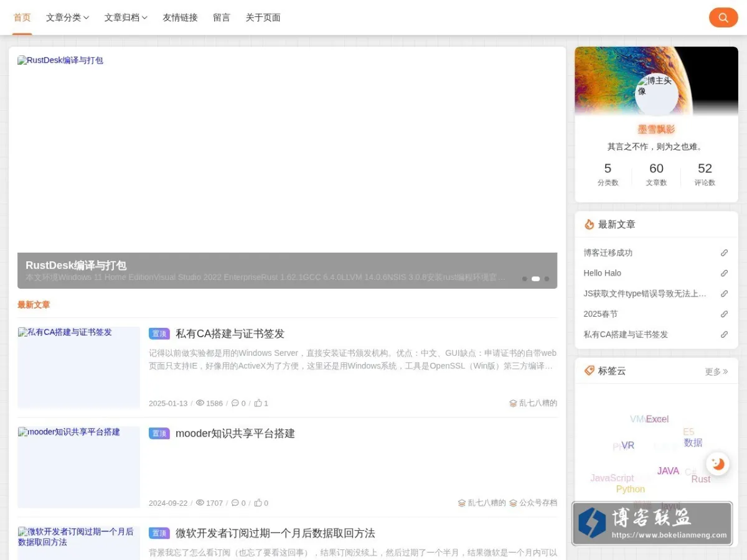
Task: Click eye views icon showing 1707
Action: point(200,503)
